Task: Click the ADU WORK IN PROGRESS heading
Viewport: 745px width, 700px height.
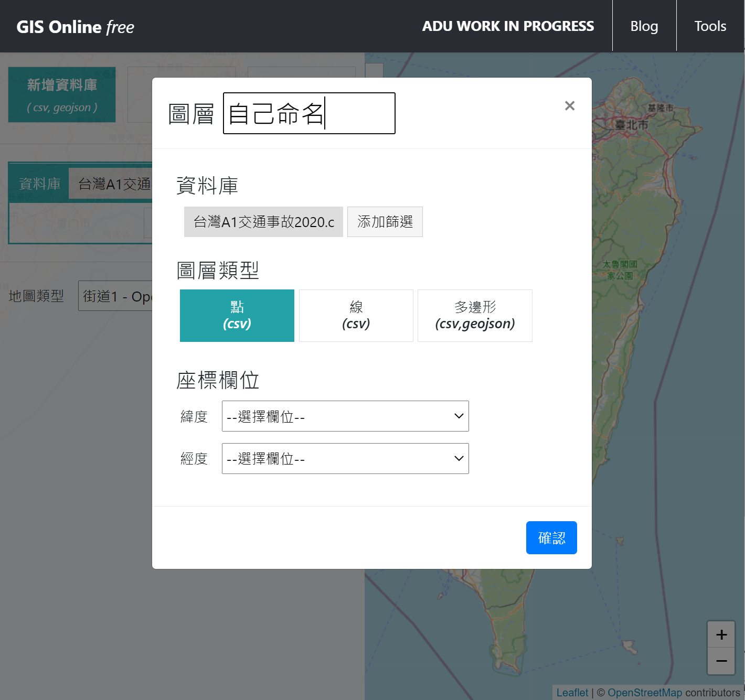Action: click(x=508, y=26)
